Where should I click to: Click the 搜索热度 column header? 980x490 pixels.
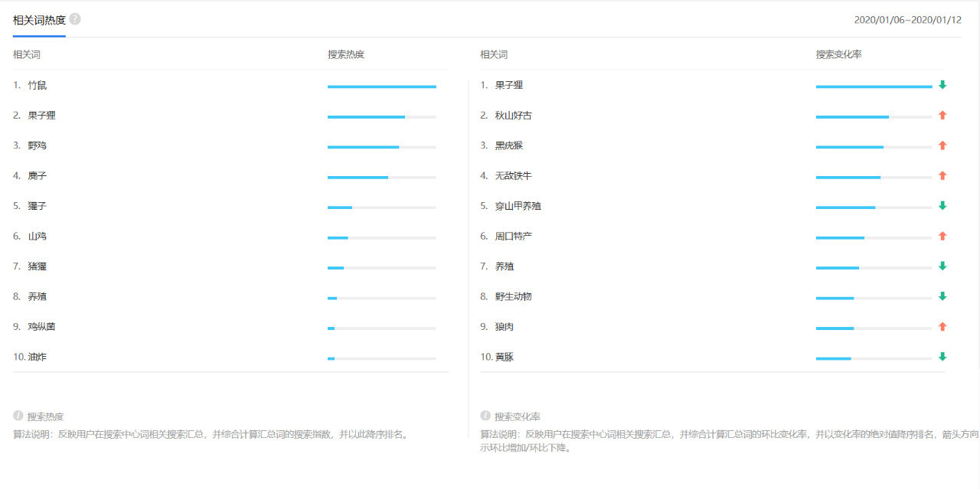click(x=346, y=55)
